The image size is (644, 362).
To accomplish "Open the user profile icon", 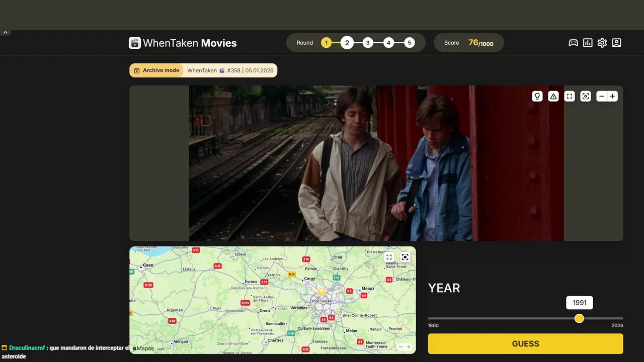I will [x=617, y=43].
